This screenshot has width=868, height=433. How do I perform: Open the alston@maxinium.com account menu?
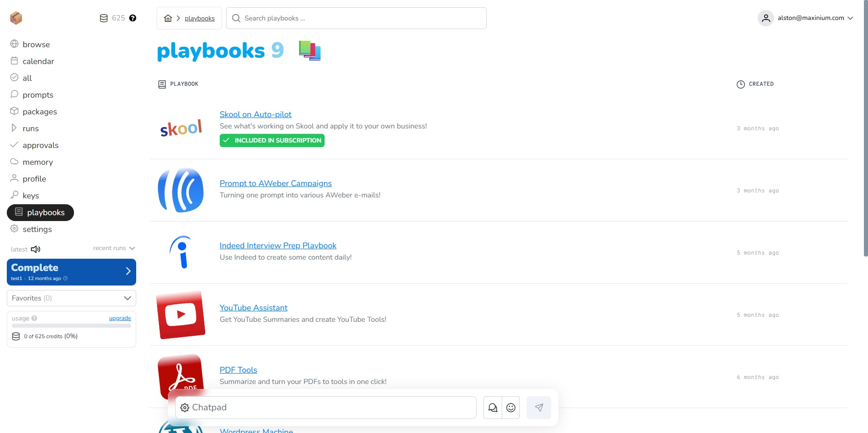[x=806, y=18]
